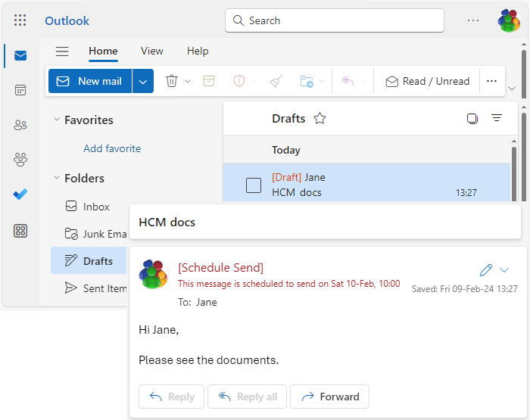The image size is (530, 420).
Task: Select the HCM docs draft checkbox
Action: pyautogui.click(x=254, y=185)
